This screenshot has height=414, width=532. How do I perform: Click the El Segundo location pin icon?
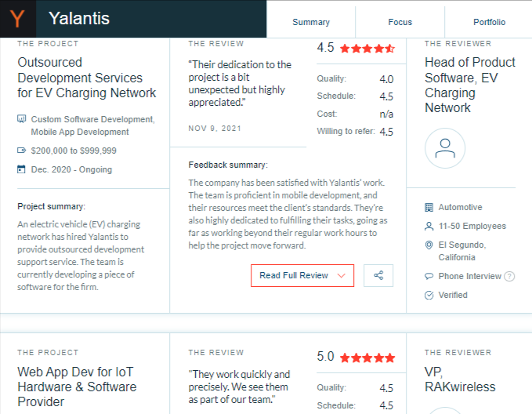[x=429, y=246]
